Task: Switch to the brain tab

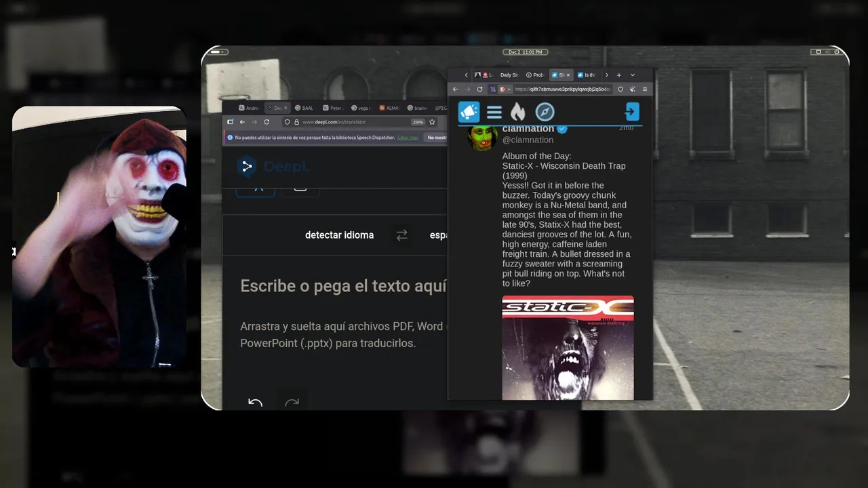Action: pyautogui.click(x=417, y=108)
